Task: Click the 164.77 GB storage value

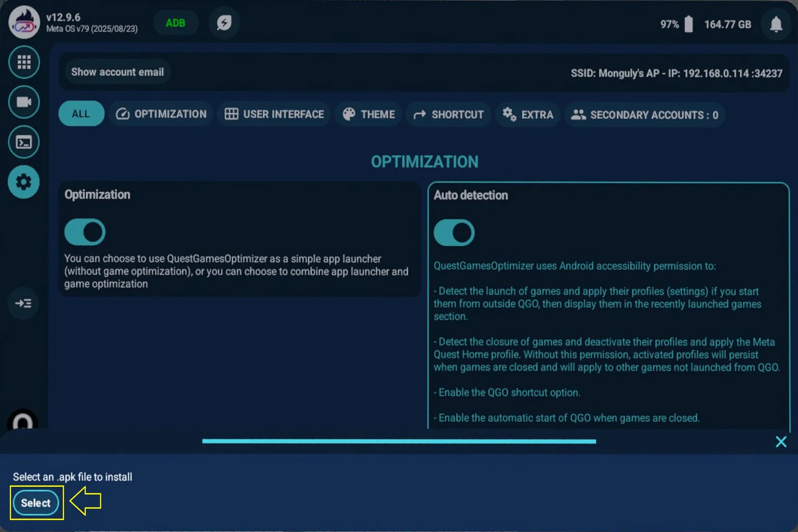Action: (x=728, y=24)
